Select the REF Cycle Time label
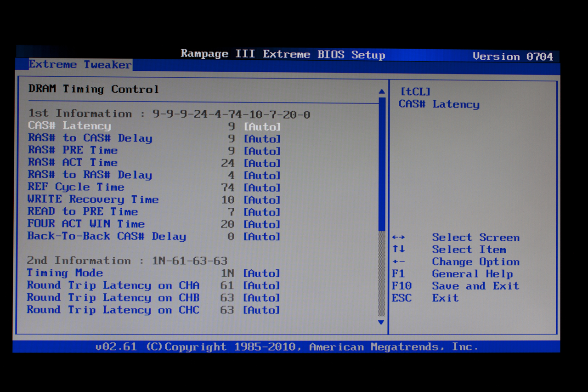This screenshot has height=392, width=588. pos(76,187)
